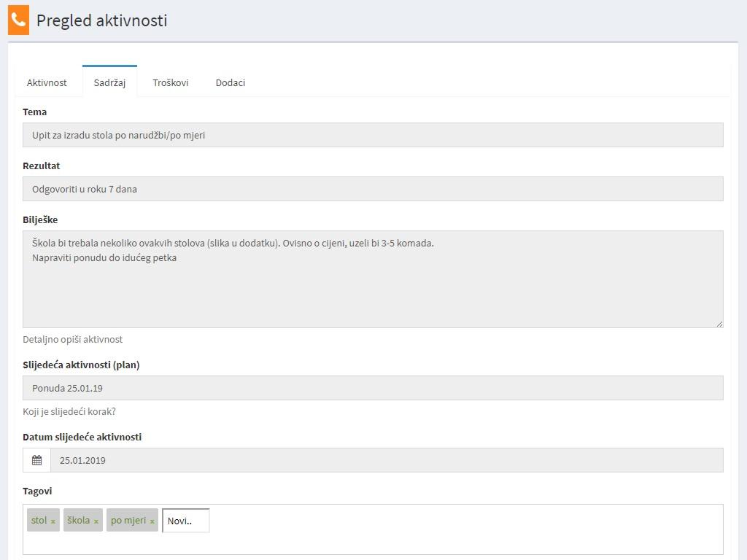Click the orange phone icon in header
Image resolution: width=747 pixels, height=560 pixels.
(x=18, y=20)
